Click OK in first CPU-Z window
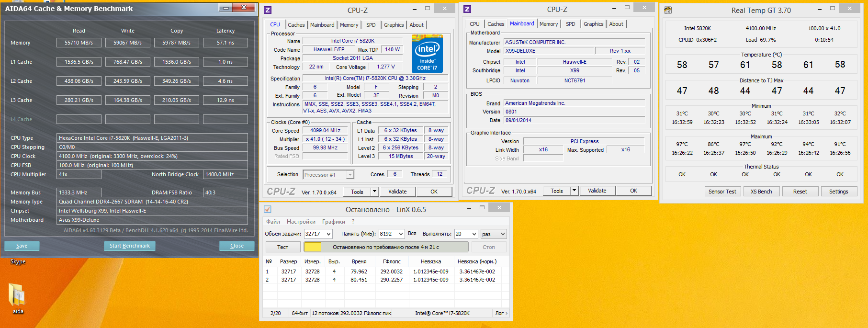 tap(434, 192)
